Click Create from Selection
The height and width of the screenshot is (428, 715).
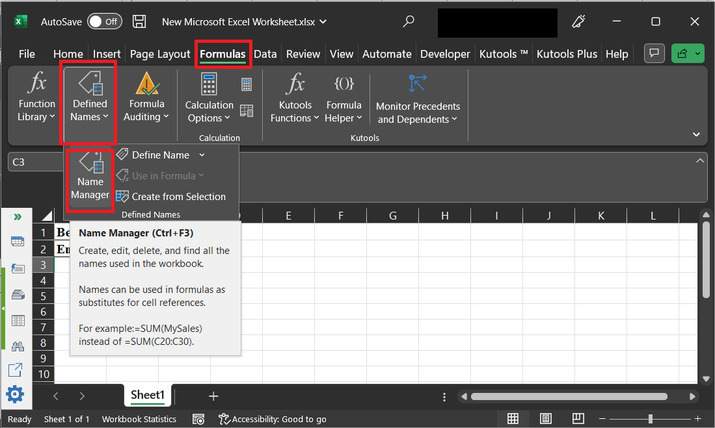171,196
